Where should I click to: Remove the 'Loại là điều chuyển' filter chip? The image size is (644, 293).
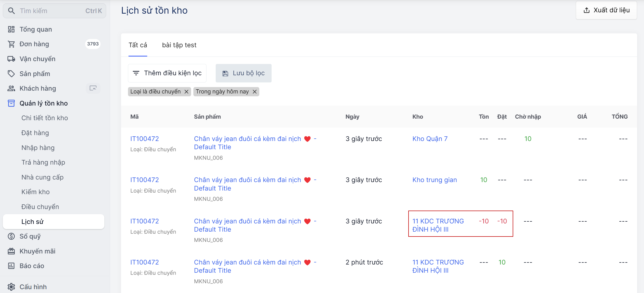[x=186, y=92]
